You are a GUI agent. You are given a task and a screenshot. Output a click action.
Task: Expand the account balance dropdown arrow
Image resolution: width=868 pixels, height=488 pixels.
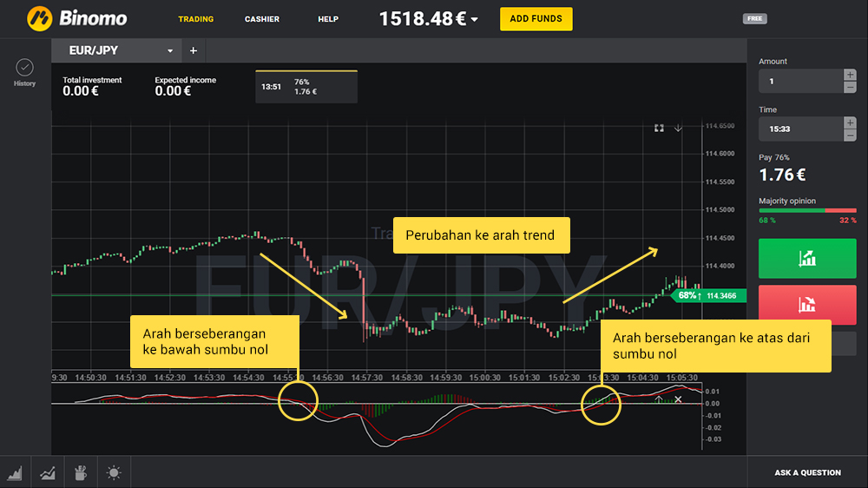475,19
